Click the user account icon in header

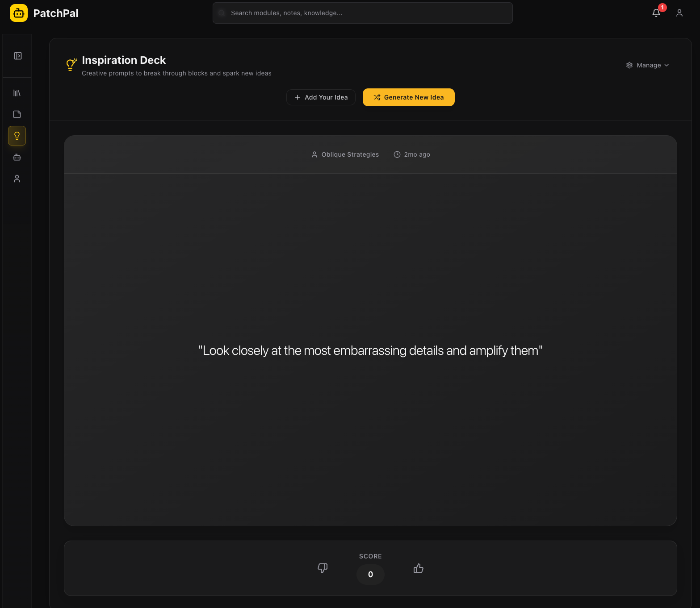[x=679, y=13]
